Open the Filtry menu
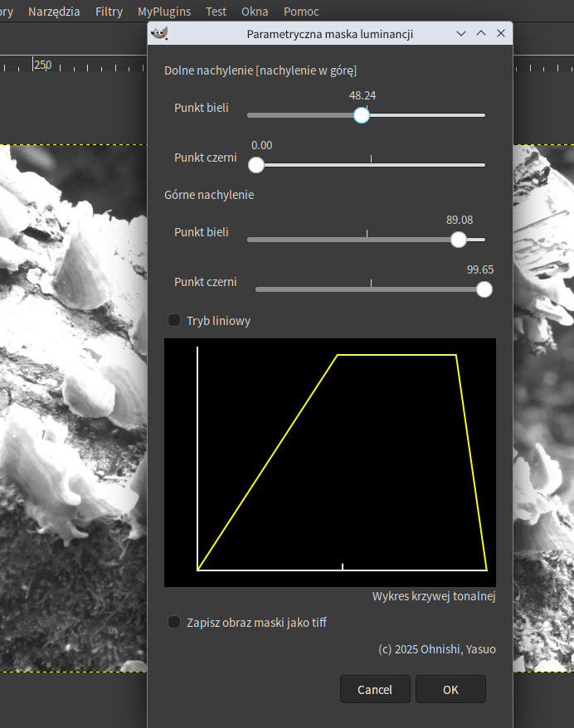This screenshot has width=574, height=728. 109,12
